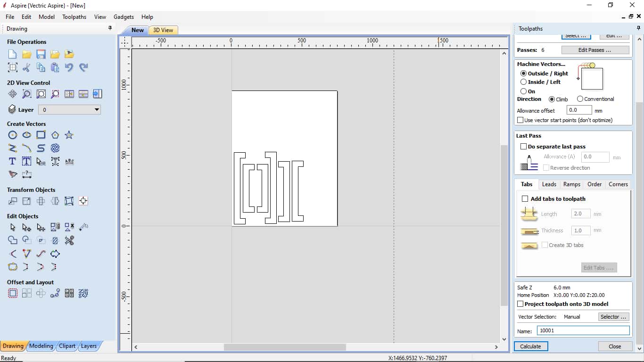
Task: Open the Layers tab at bottom
Action: 89,346
